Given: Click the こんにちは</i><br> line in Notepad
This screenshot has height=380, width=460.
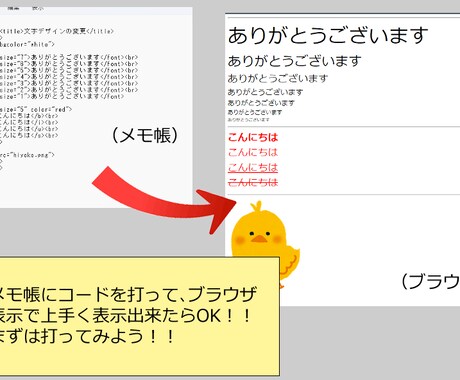Looking at the screenshot, I should click(29, 122).
